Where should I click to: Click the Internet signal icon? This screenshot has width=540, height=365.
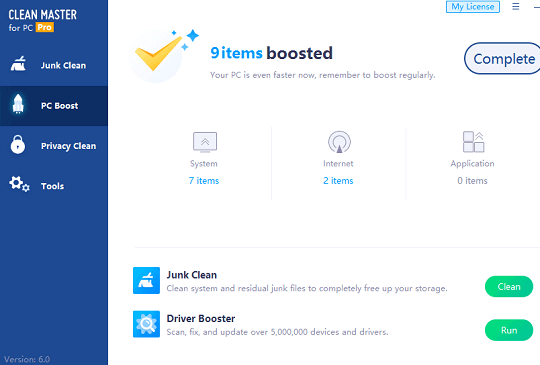point(339,142)
